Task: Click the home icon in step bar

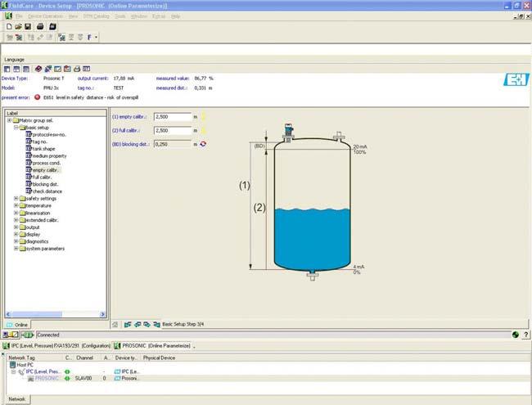Action: pyautogui.click(x=115, y=325)
